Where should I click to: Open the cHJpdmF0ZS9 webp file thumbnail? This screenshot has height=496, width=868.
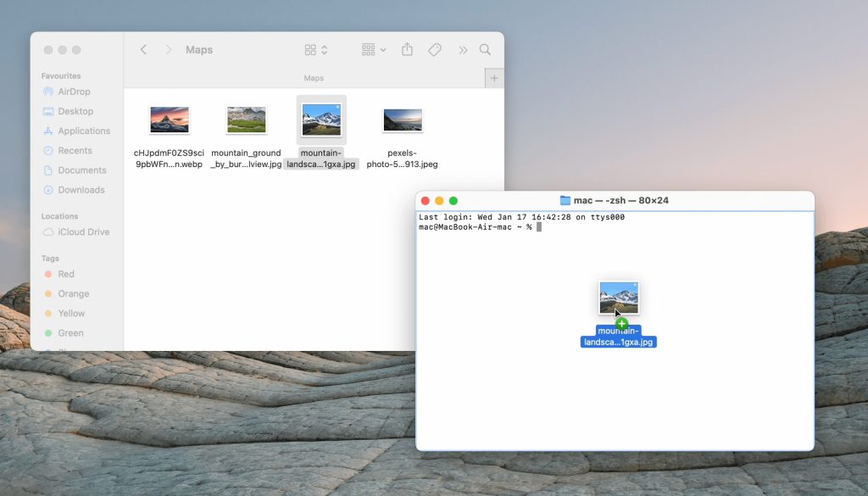click(x=169, y=119)
